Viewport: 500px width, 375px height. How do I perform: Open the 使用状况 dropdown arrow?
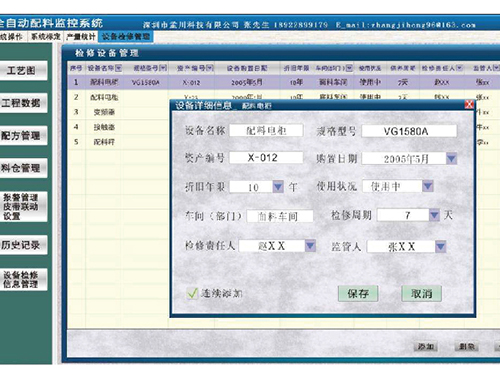(x=428, y=186)
